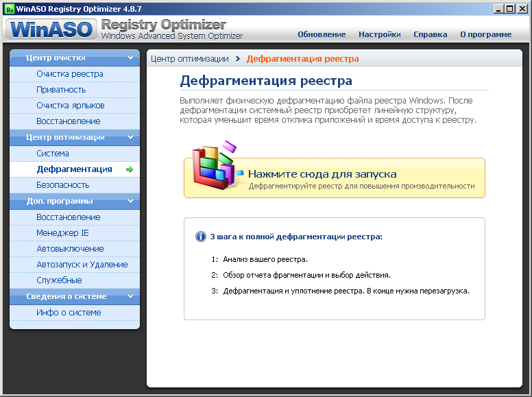Open Инфо о системе item

tap(69, 313)
